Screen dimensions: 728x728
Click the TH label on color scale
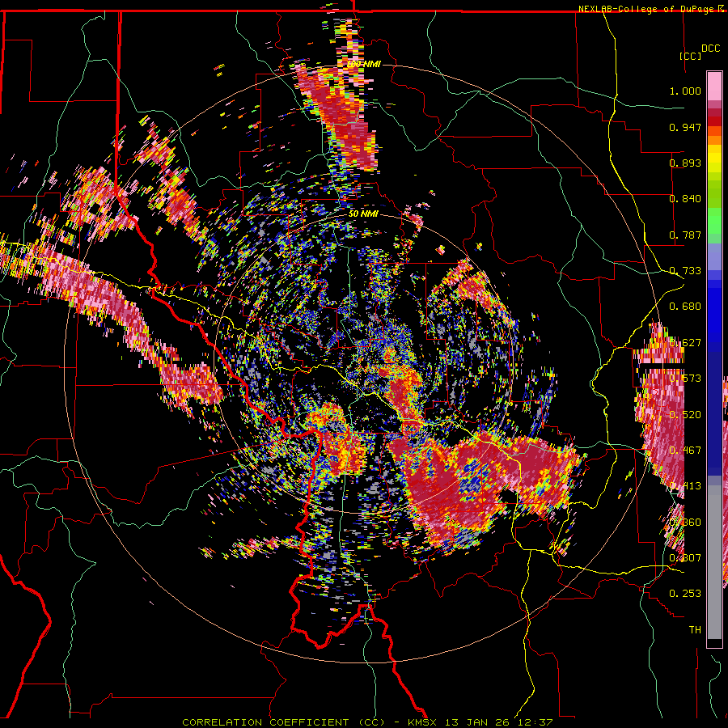pyautogui.click(x=695, y=629)
